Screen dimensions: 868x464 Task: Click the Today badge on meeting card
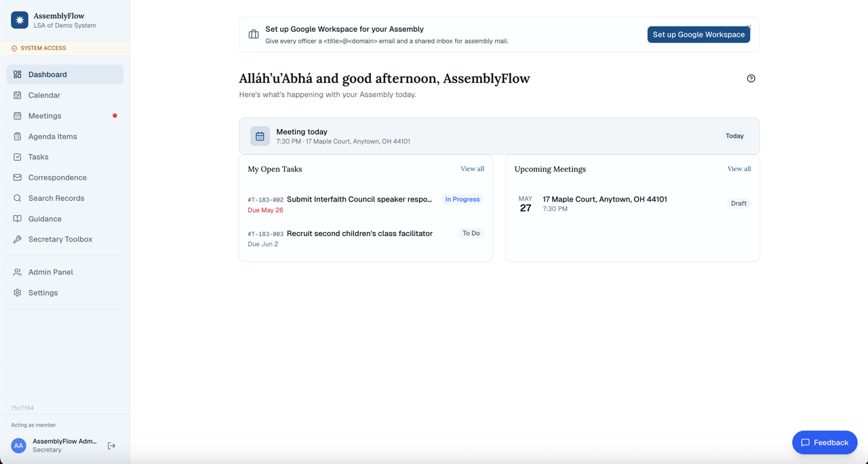(734, 136)
